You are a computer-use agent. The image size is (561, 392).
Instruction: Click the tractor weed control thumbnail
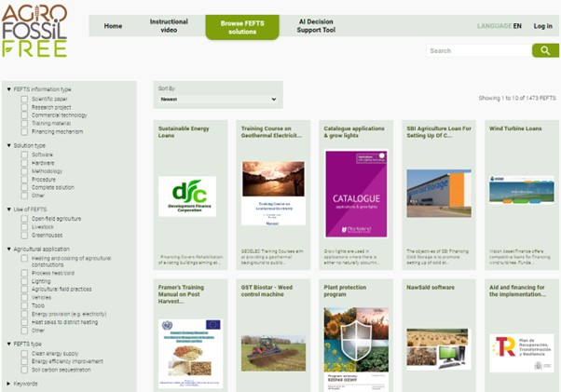pos(273,354)
